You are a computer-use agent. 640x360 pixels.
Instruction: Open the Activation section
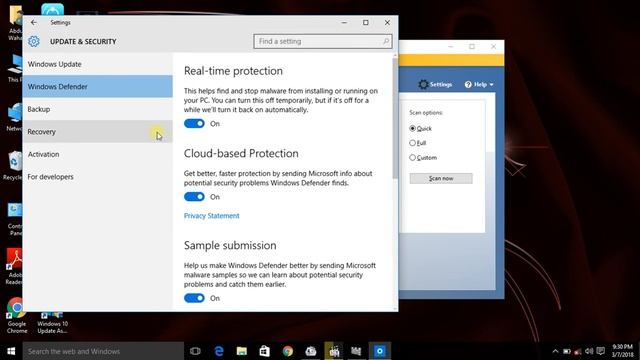click(x=98, y=154)
